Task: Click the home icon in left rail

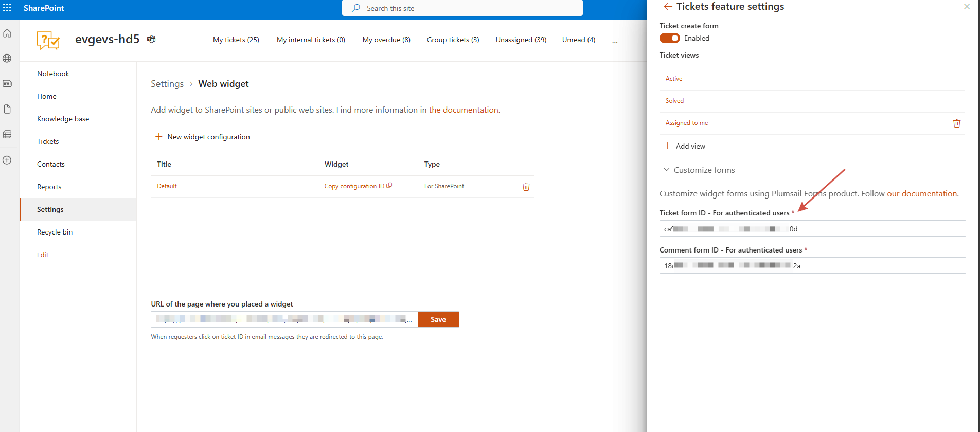Action: click(7, 33)
